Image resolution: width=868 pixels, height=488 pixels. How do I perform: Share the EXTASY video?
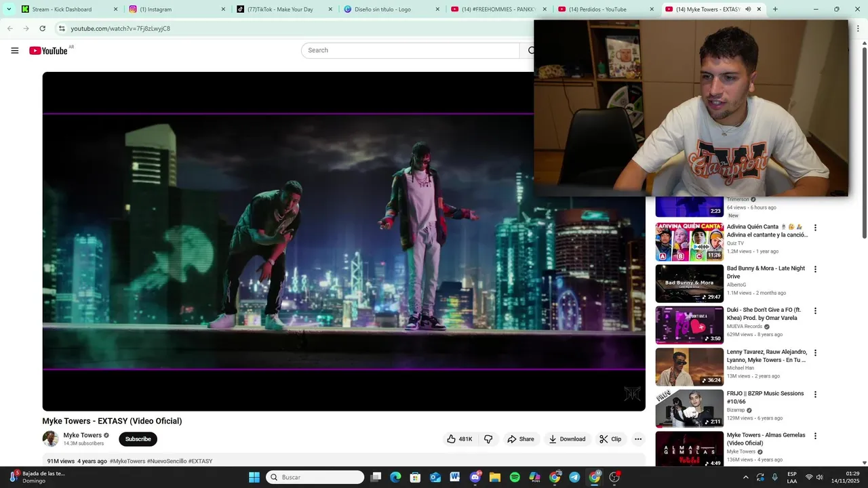521,439
